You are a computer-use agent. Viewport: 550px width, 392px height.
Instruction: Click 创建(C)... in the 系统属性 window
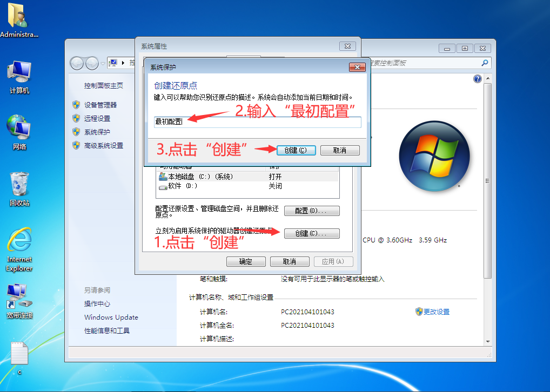point(312,233)
